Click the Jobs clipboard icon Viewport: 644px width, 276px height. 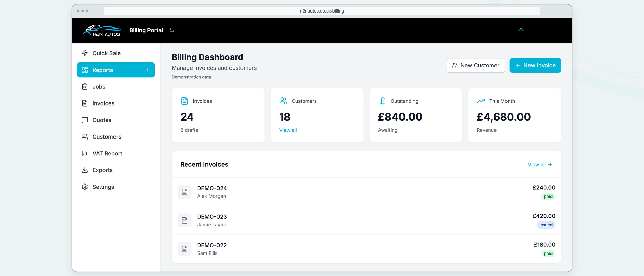coord(85,87)
